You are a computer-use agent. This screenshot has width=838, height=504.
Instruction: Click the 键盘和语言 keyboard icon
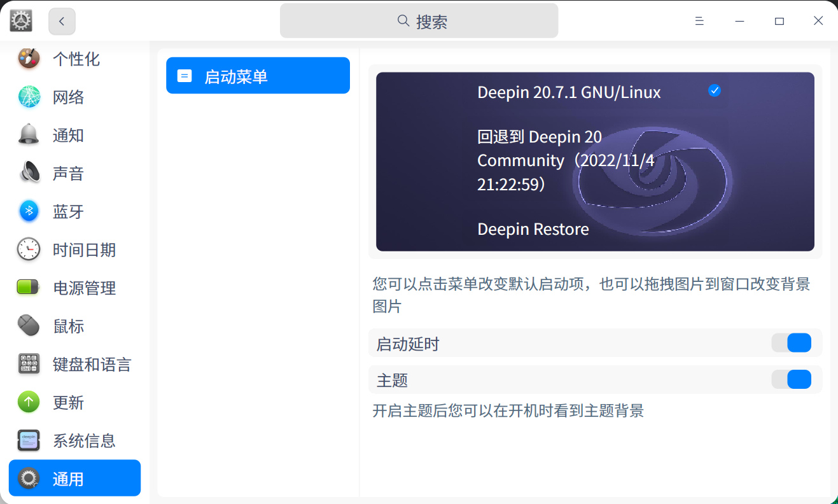[29, 364]
